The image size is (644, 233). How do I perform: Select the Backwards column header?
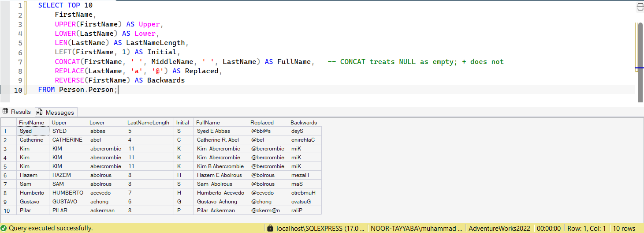(305, 122)
